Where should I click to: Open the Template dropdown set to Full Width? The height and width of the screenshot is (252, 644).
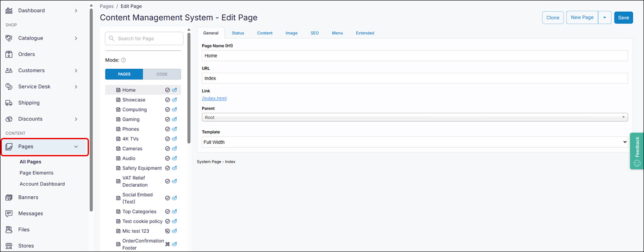[x=414, y=142]
